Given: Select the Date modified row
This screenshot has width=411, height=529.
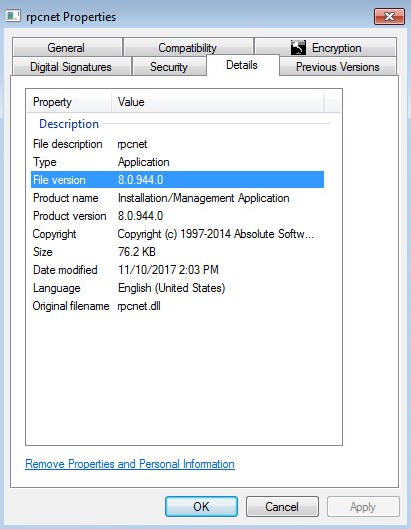Looking at the screenshot, I should click(177, 270).
